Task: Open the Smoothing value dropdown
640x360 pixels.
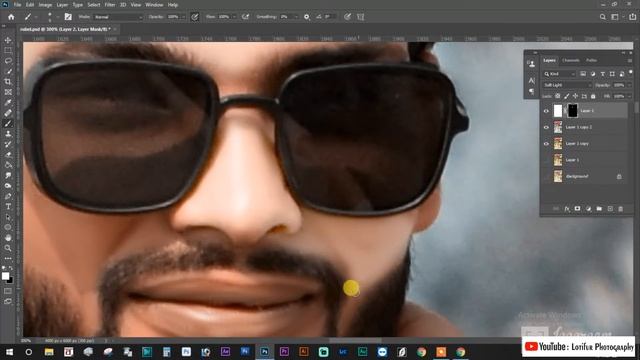Action: click(296, 17)
